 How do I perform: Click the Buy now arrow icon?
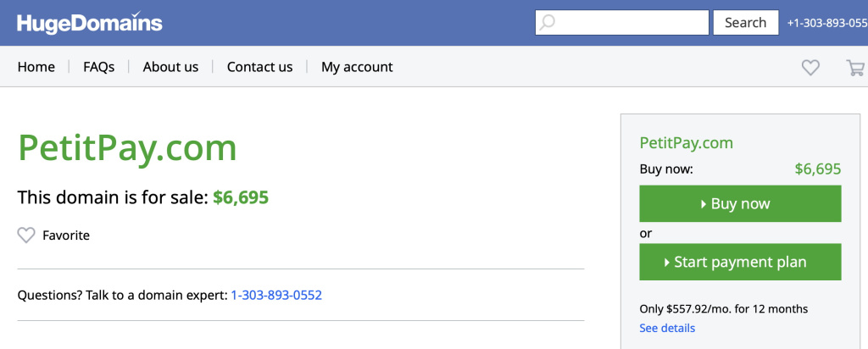(704, 204)
